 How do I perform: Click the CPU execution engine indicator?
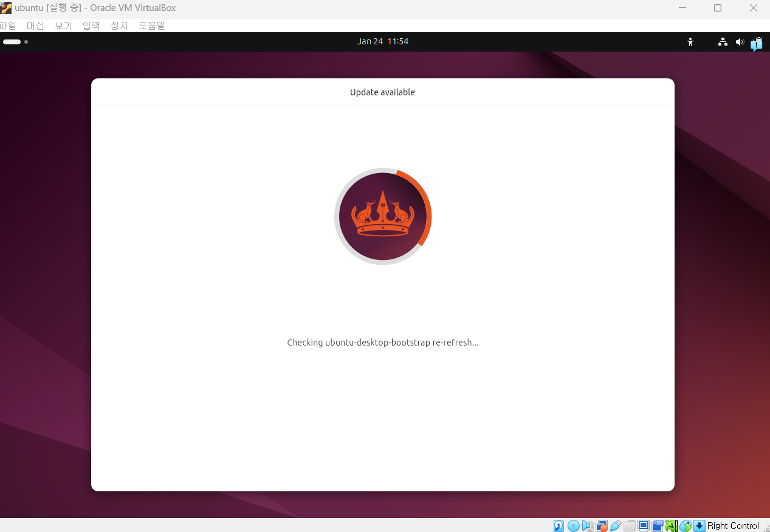pyautogui.click(x=672, y=526)
